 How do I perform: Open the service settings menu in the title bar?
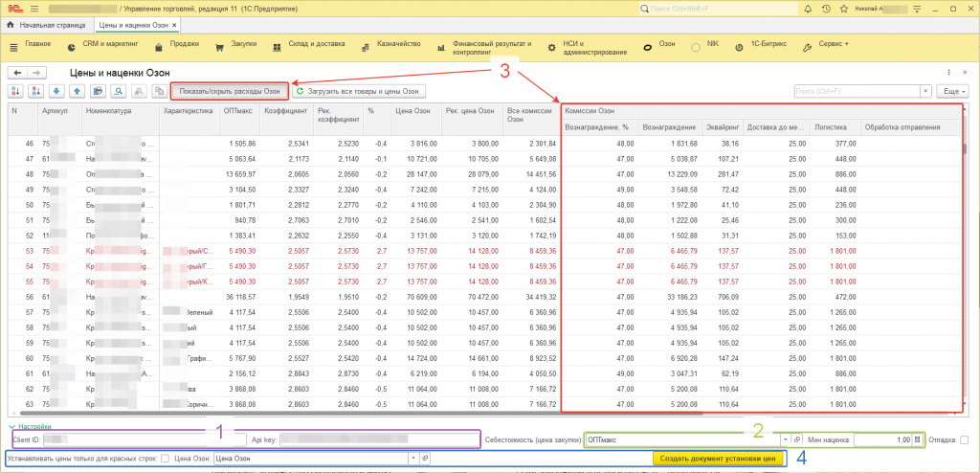pos(919,10)
